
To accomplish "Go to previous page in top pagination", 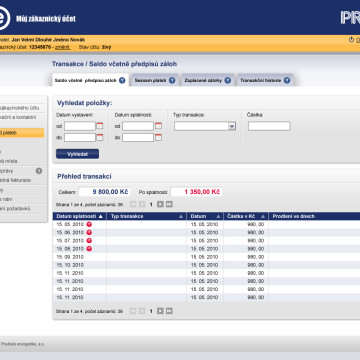I will 142,204.
